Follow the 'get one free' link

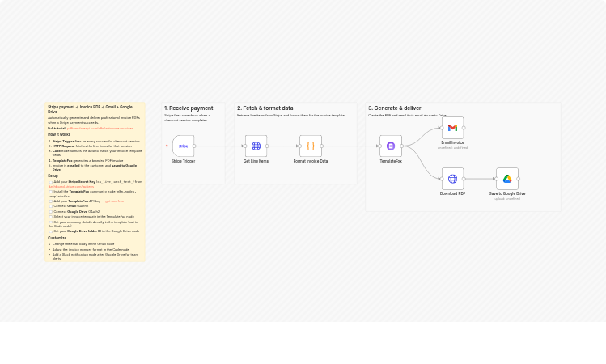tap(114, 201)
